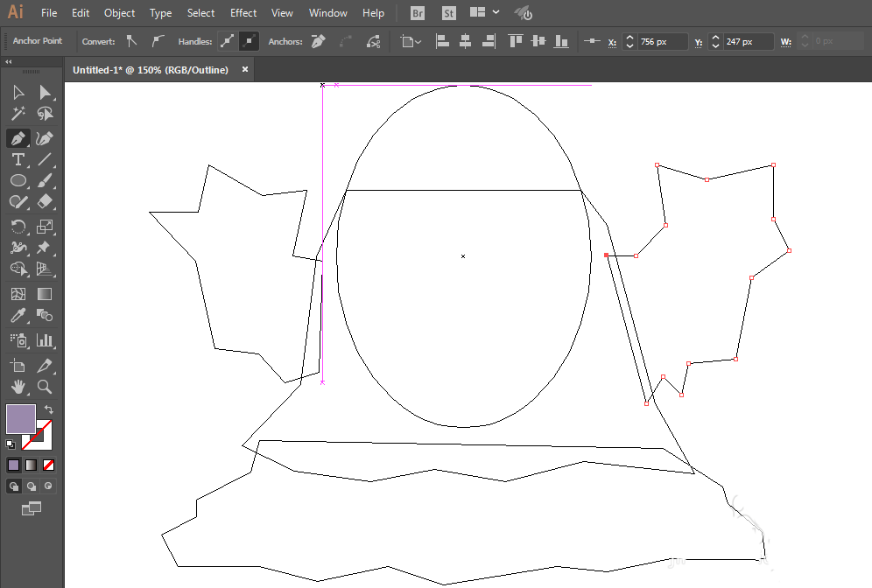872x588 pixels.
Task: Open Change Screen Mode button
Action: (x=32, y=508)
